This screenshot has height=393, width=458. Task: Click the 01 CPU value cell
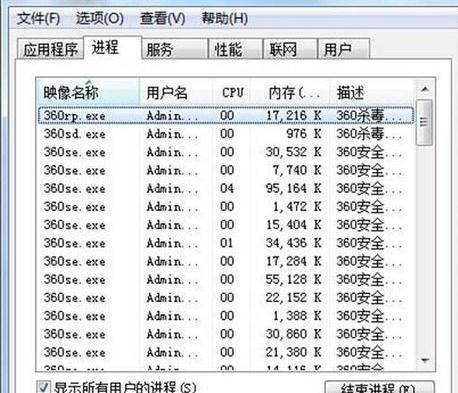coord(227,243)
